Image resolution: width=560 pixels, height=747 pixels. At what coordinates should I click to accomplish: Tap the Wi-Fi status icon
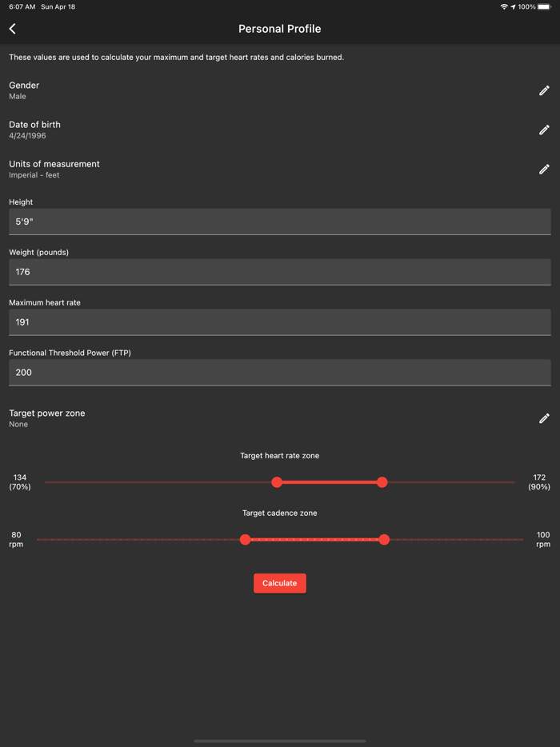(504, 6)
